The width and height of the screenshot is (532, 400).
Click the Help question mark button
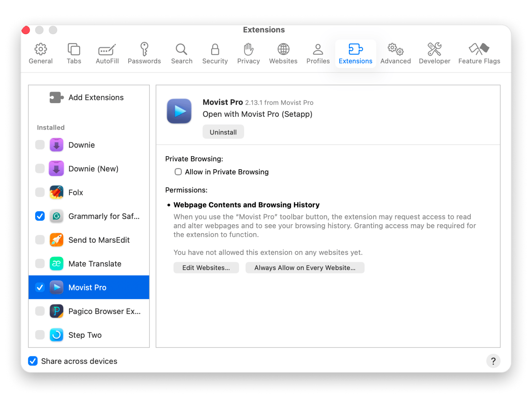pos(493,361)
